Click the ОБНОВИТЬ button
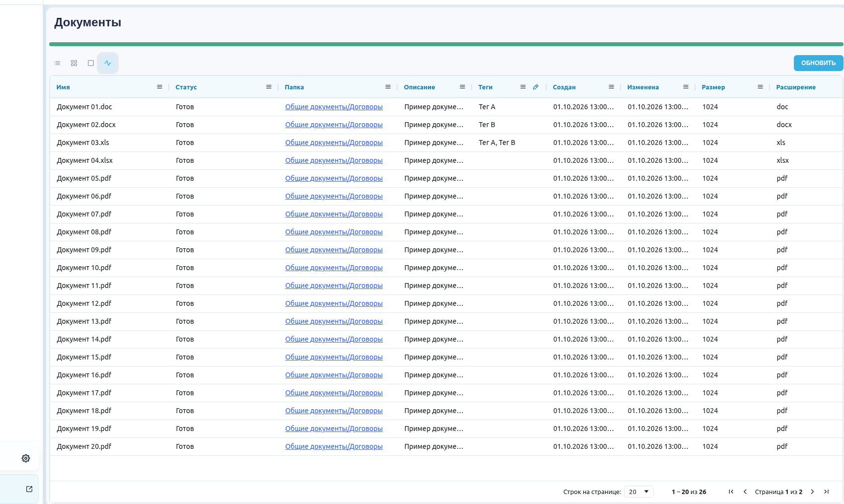The width and height of the screenshot is (844, 504). tap(818, 63)
